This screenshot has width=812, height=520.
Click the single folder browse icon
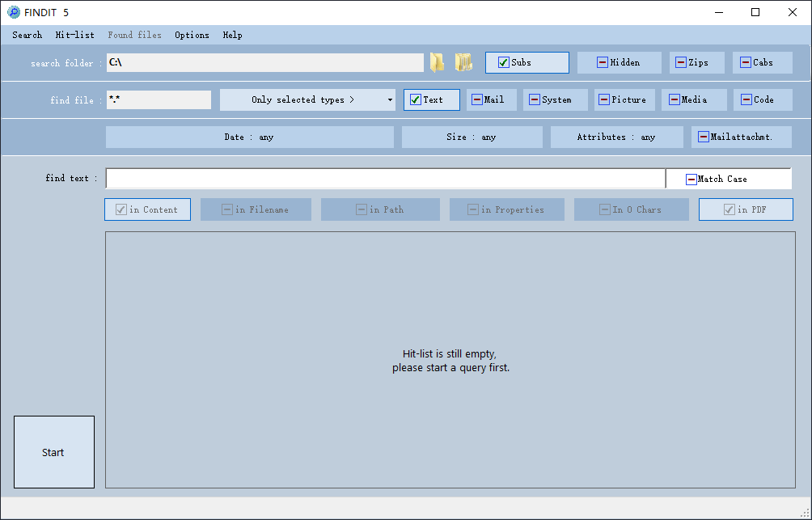tap(437, 62)
